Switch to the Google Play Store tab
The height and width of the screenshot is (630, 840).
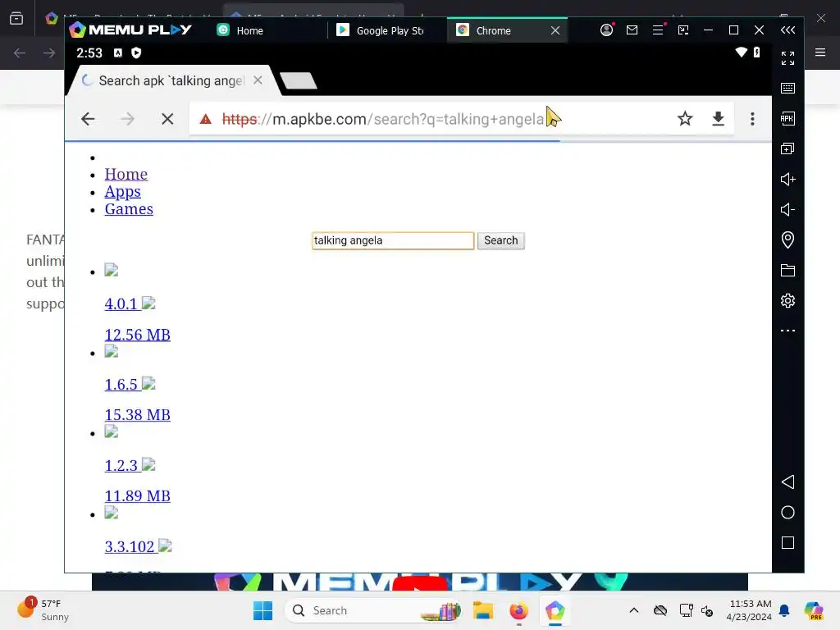(x=381, y=30)
